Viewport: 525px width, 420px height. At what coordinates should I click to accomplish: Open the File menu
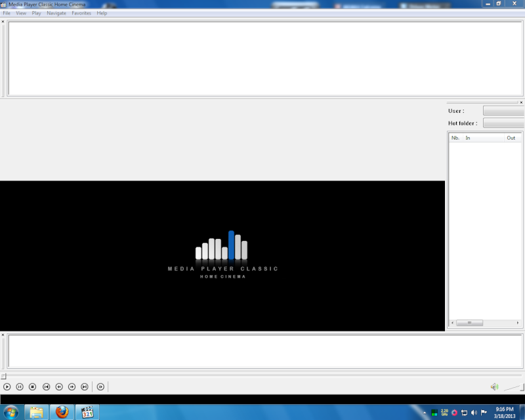[7, 13]
